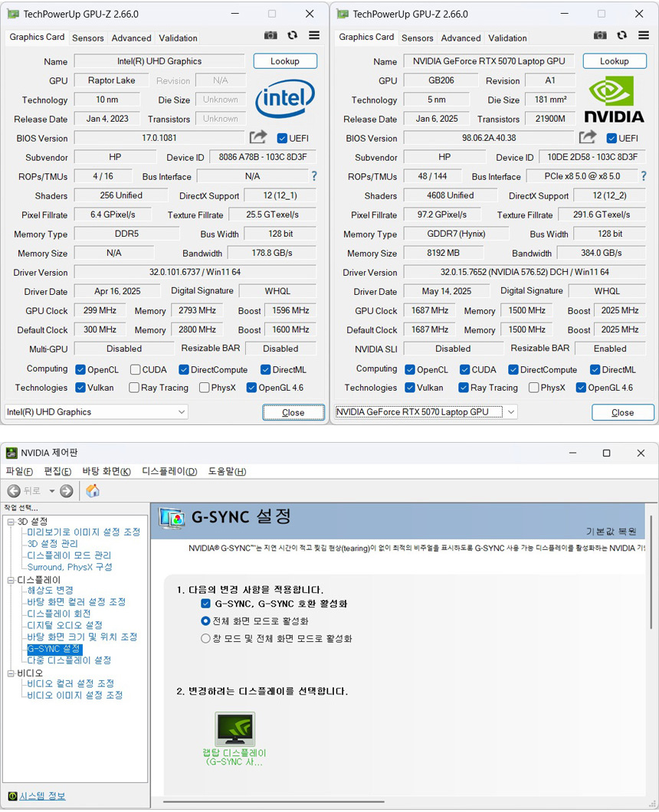The height and width of the screenshot is (812, 659).
Task: Click Lookup button in NVIDIA GPU-Z window
Action: click(x=614, y=61)
